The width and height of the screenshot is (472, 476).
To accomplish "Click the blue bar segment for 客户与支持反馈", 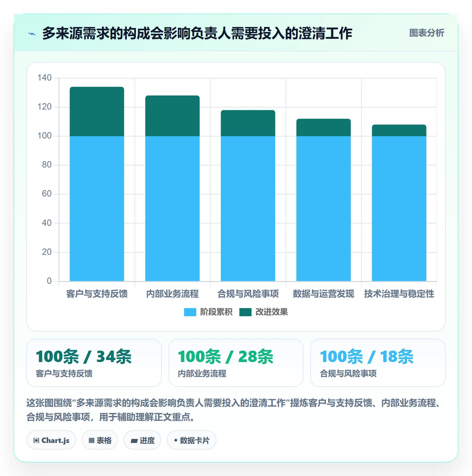I will pos(97,209).
